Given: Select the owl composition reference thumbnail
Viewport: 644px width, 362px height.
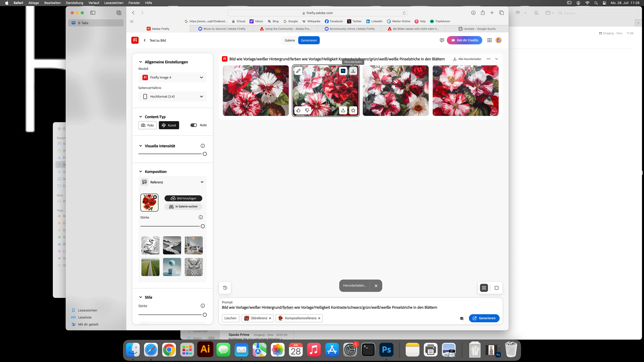Looking at the screenshot, I should (x=193, y=267).
